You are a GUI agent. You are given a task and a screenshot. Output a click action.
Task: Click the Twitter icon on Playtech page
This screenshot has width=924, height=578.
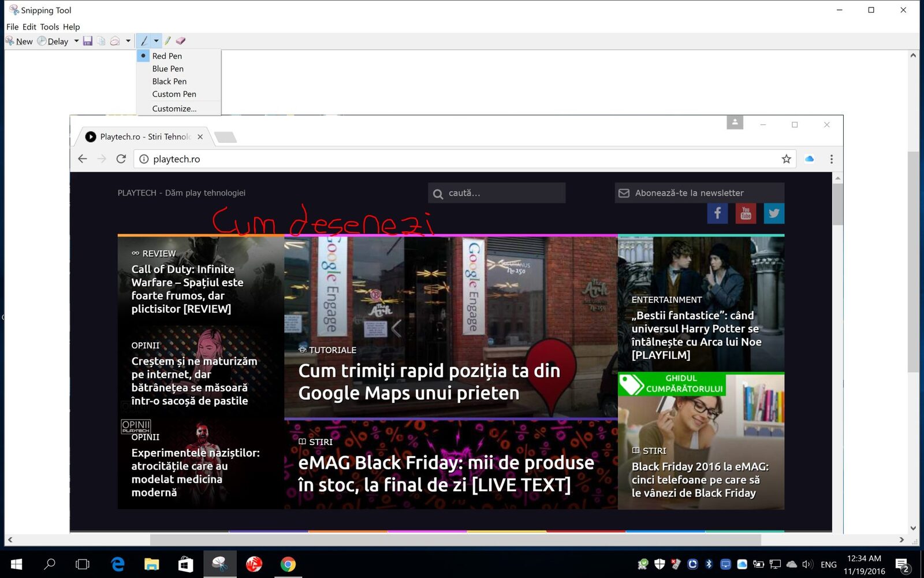click(774, 213)
